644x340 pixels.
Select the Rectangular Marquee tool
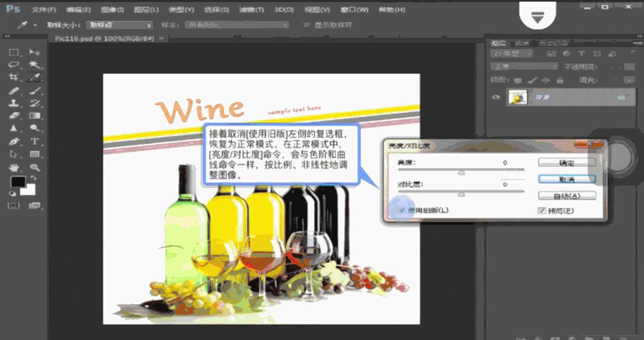(14, 52)
